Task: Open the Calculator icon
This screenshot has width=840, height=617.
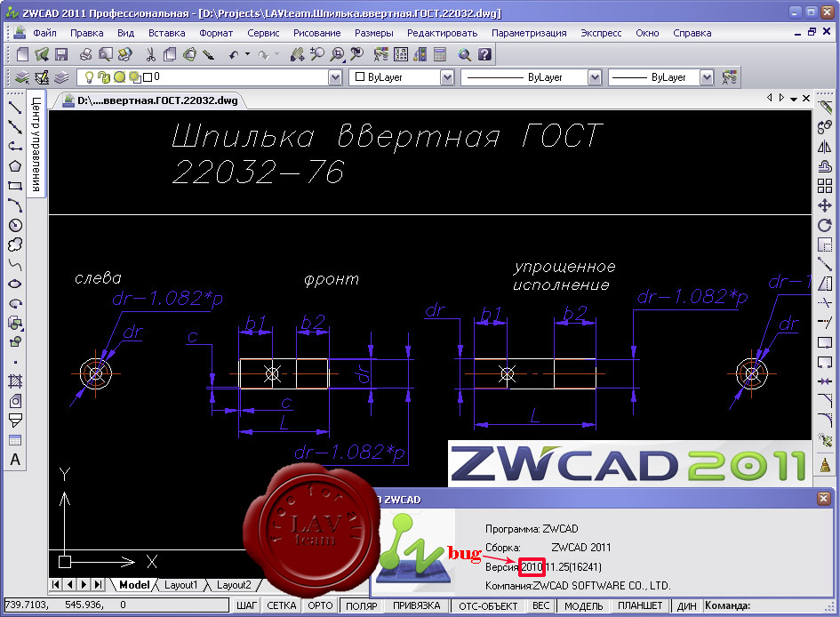Action: click(x=440, y=54)
